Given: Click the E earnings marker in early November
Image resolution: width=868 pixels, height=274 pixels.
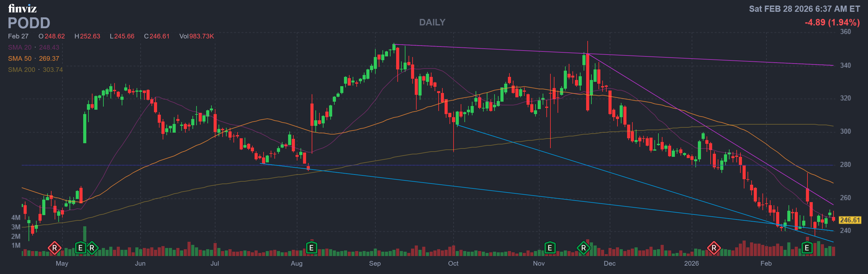Looking at the screenshot, I should click(x=549, y=248).
